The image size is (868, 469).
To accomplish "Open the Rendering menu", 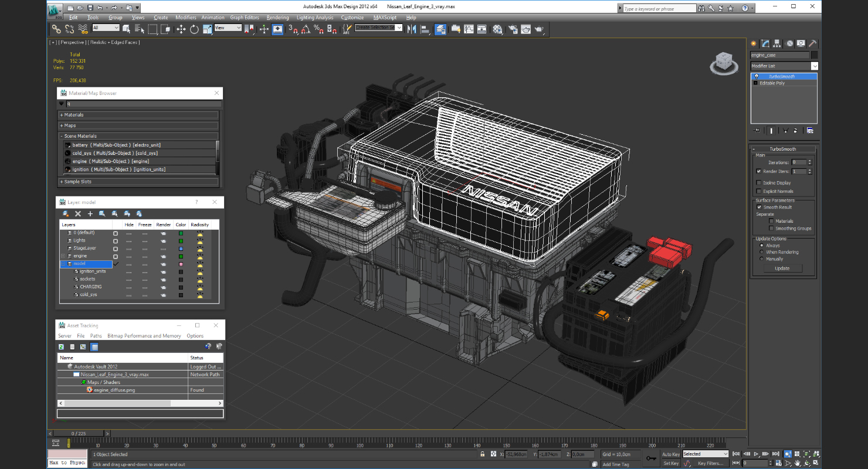I will point(277,18).
